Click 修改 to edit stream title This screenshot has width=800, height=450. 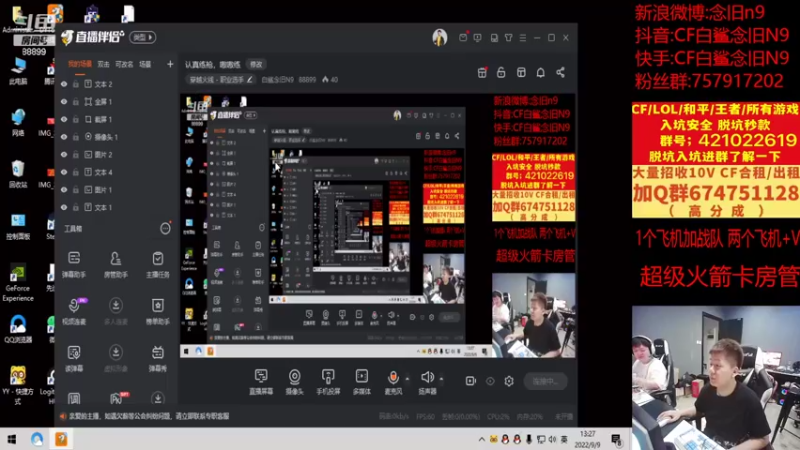(x=256, y=64)
